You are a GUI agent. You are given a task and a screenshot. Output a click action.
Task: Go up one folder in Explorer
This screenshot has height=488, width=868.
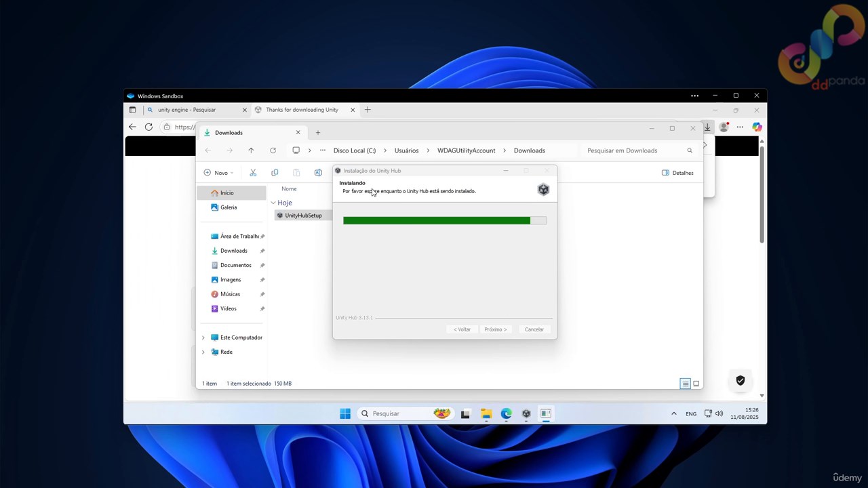(x=251, y=150)
